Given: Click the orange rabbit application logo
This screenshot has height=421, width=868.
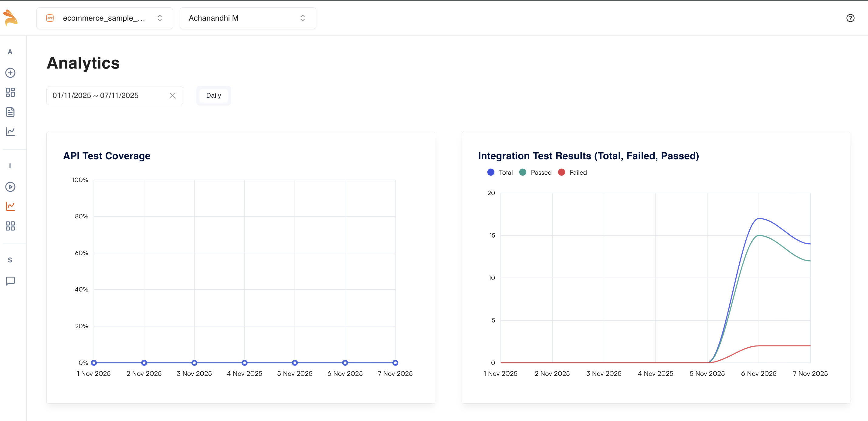Looking at the screenshot, I should pos(10,18).
